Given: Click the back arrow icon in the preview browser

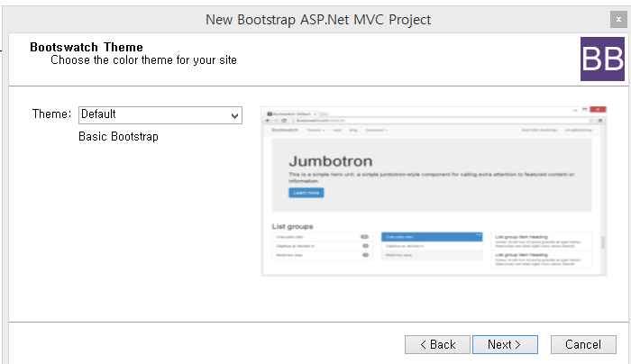Looking at the screenshot, I should pos(269,120).
